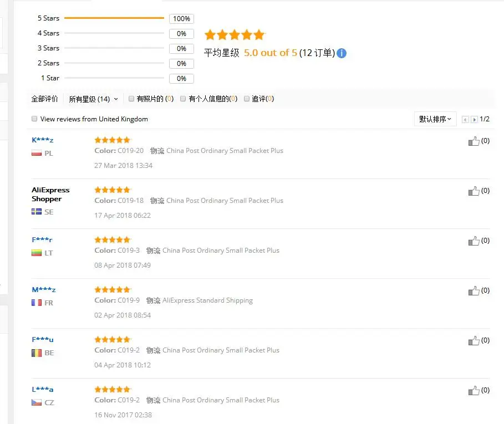The height and width of the screenshot is (424, 504).
Task: Click the 4 Stars rating bar
Action: coord(114,33)
